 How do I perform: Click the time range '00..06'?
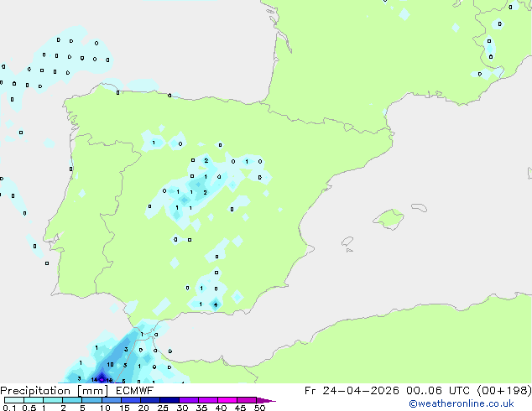tap(424, 391)
